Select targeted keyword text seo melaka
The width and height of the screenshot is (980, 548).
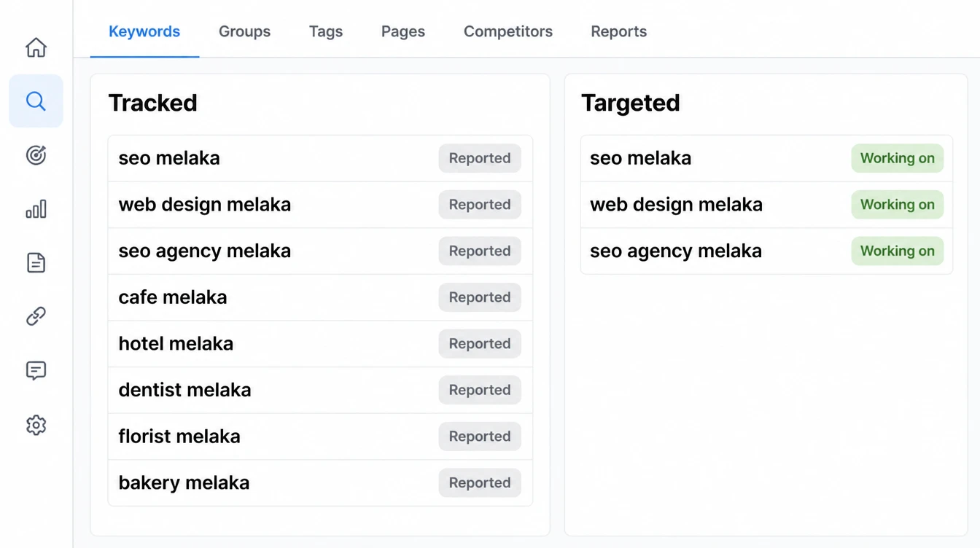tap(640, 158)
